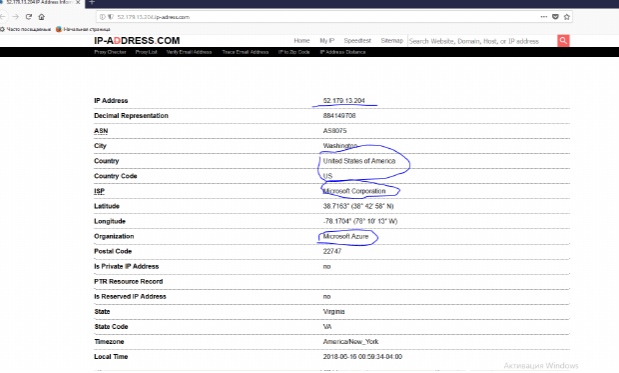Open the Часто посещаемые bookmark
The image size is (619, 373).
pos(26,29)
